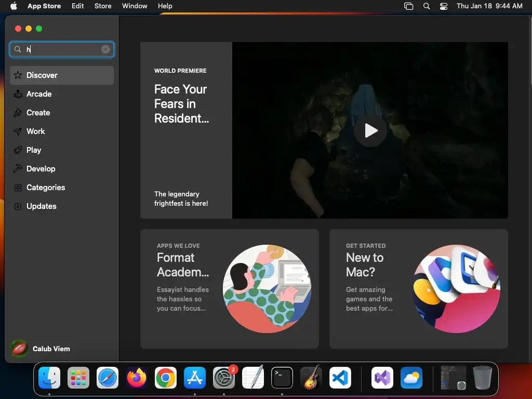The height and width of the screenshot is (399, 532).
Task: Open the Discover section star icon
Action: point(18,75)
